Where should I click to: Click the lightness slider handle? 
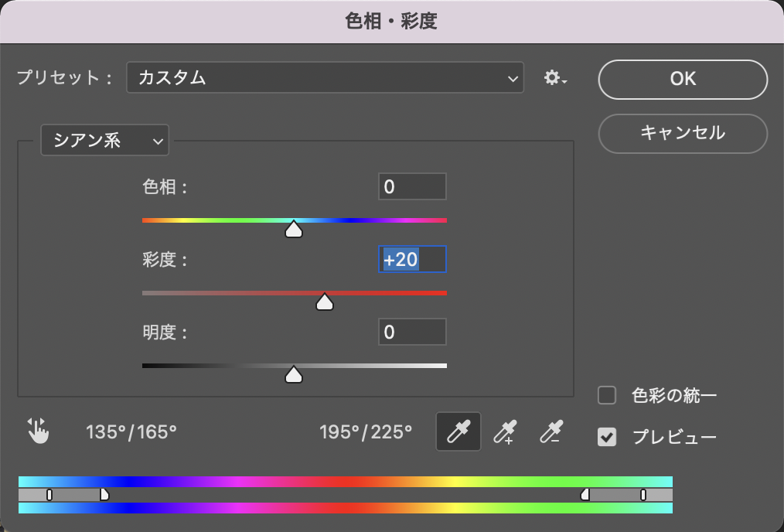coord(294,375)
